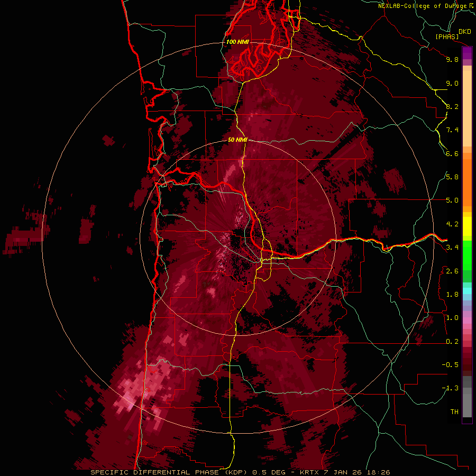This screenshot has width=476, height=476.
Task: Click the cyan segment of the color bar
Action: click(467, 291)
